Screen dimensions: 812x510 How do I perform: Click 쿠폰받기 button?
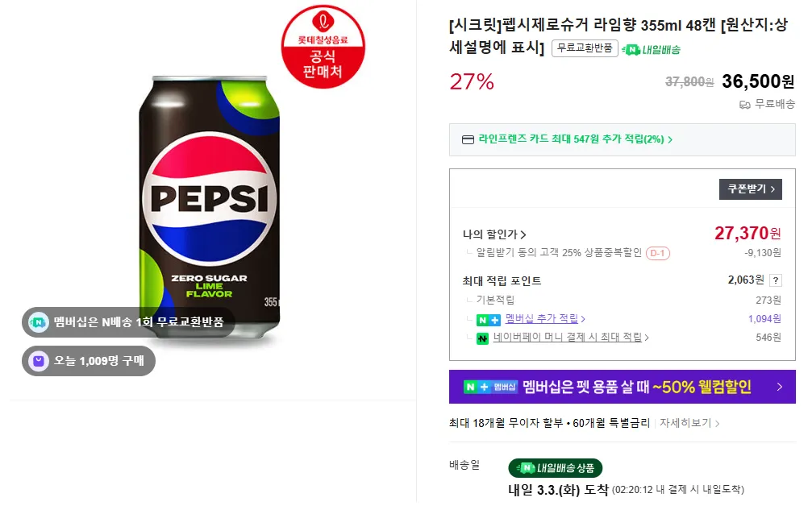(750, 189)
